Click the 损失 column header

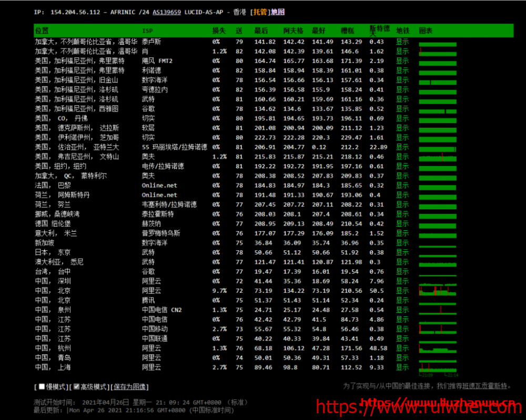coord(219,30)
